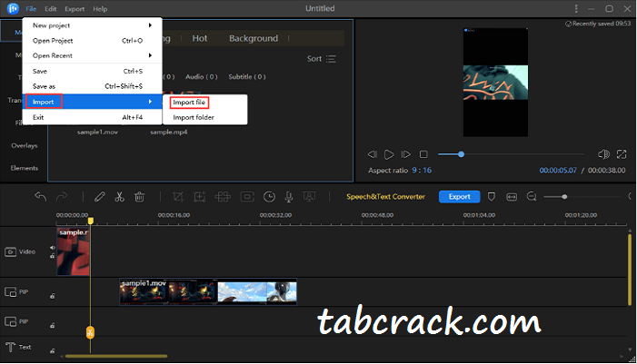Click the Text track T icon
This screenshot has height=364, width=637.
coord(10,348)
